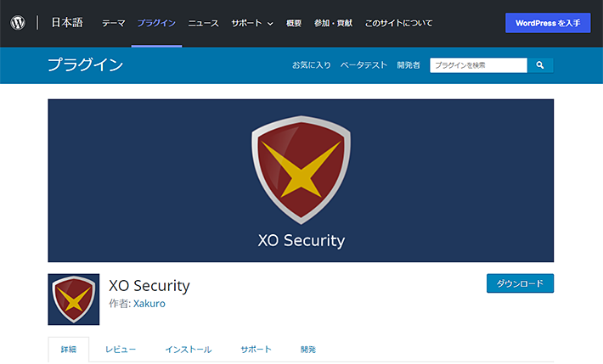Image resolution: width=603 pixels, height=364 pixels.
Task: Click the XO Security plugin title text
Action: coord(149,286)
